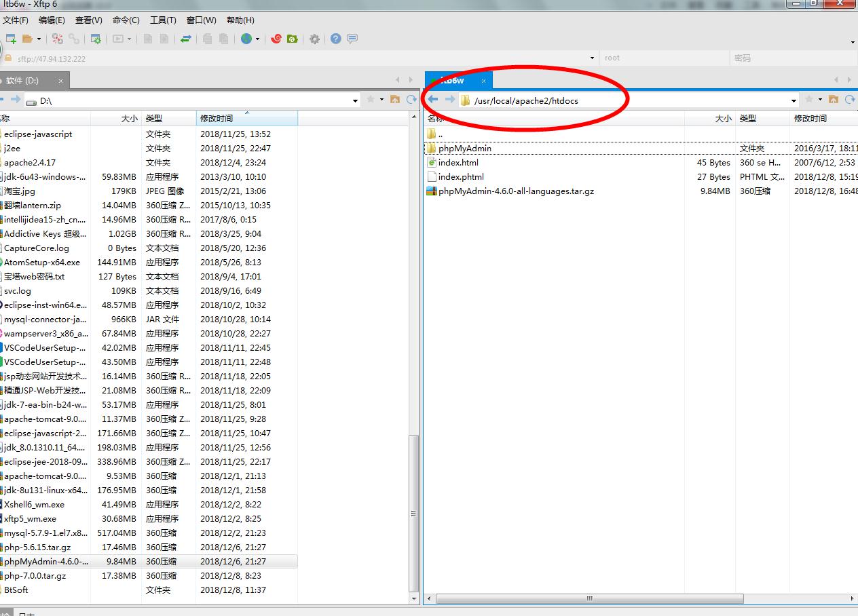Click the sftp://47.94.132.222 address field
The height and width of the screenshot is (616, 858).
(299, 58)
